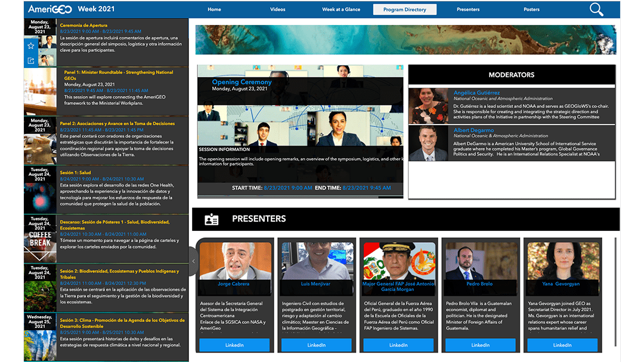Click Yana Gevorgyan's photo
The height and width of the screenshot is (362, 644).
tap(563, 261)
